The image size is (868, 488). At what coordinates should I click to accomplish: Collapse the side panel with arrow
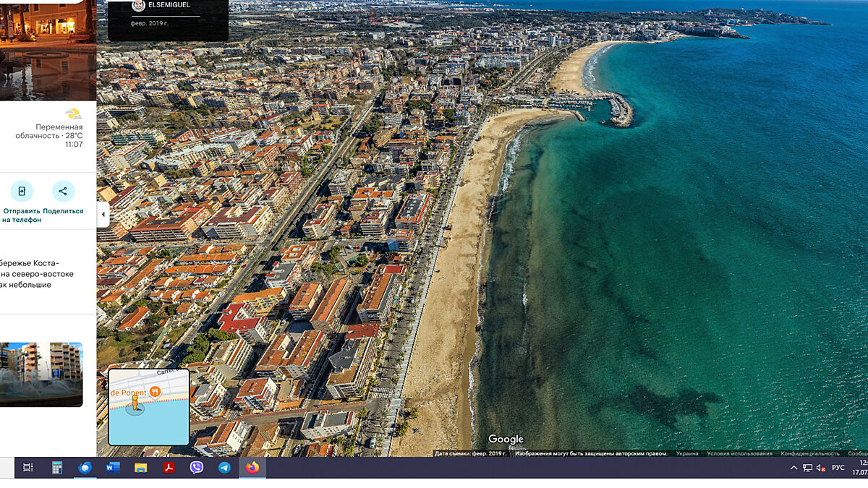click(103, 215)
